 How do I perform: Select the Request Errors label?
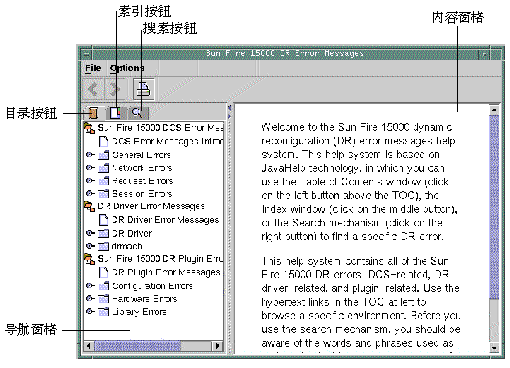tap(143, 181)
